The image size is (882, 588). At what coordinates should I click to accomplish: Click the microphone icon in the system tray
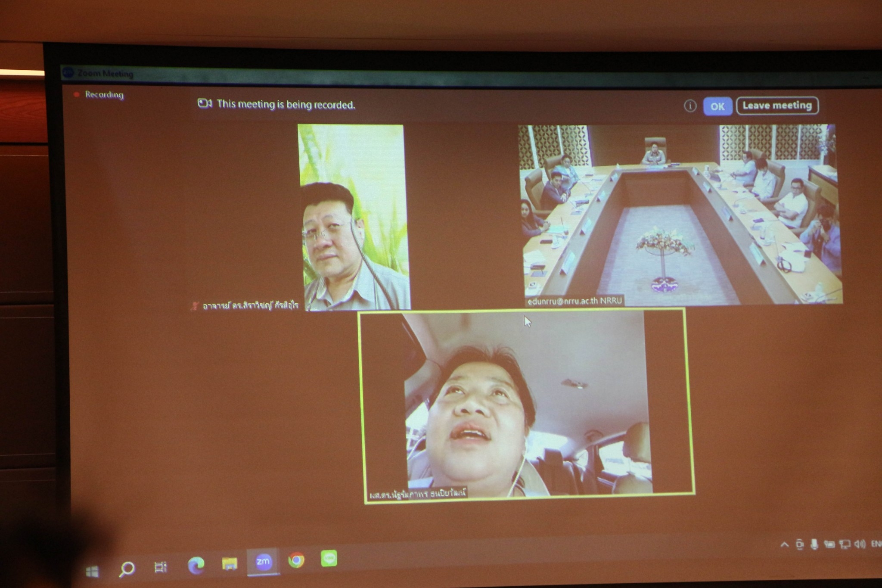click(x=814, y=544)
